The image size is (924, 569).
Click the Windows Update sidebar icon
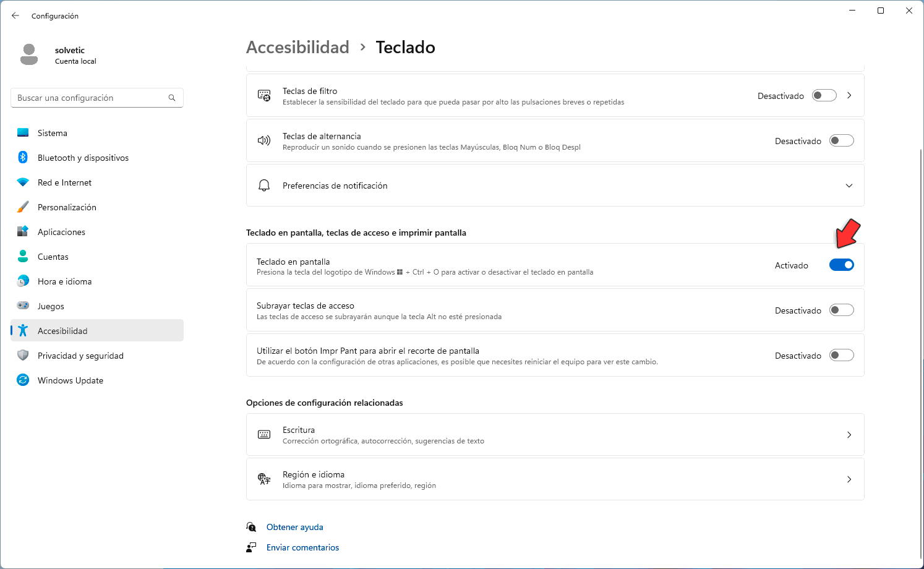(23, 380)
